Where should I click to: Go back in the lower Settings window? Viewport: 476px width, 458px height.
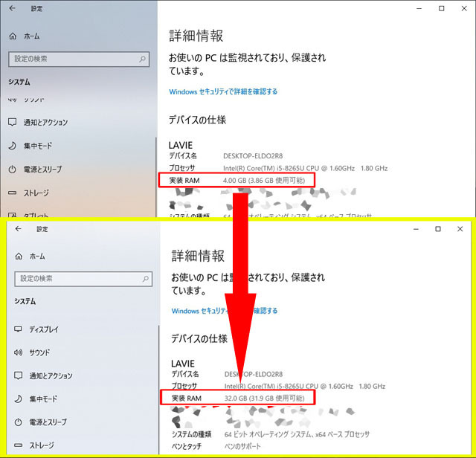pos(18,229)
